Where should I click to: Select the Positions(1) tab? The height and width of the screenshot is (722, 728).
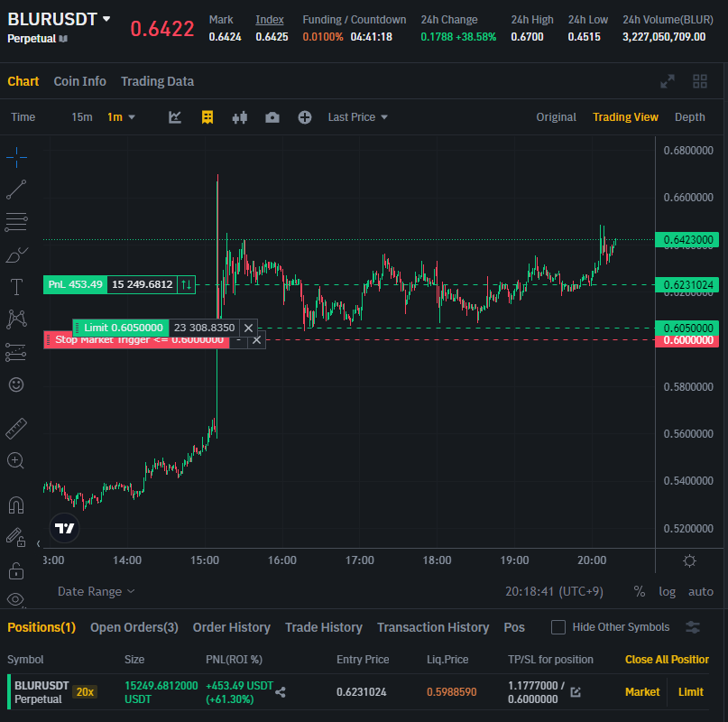tap(41, 627)
